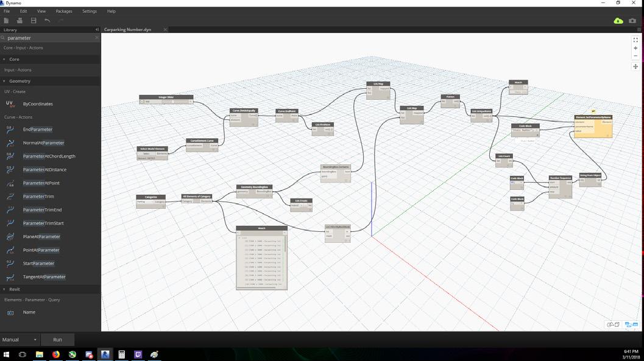Switch to 3D background preview navigation
Viewport: 644px width, 361px height.
point(613,324)
